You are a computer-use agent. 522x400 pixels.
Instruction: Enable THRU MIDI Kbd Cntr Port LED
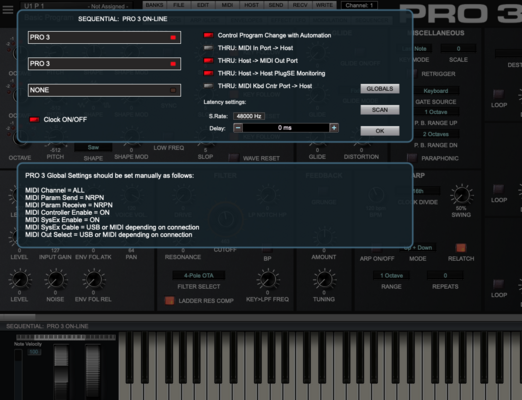click(208, 86)
